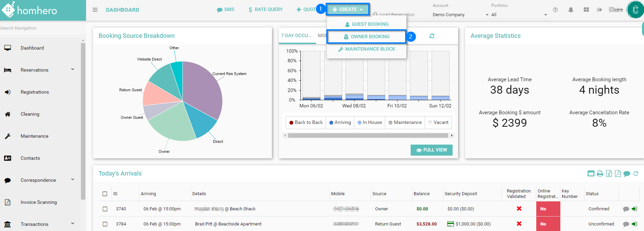Open the Rate Query tool
Viewport: 644px width, 231px height.
[x=265, y=10]
